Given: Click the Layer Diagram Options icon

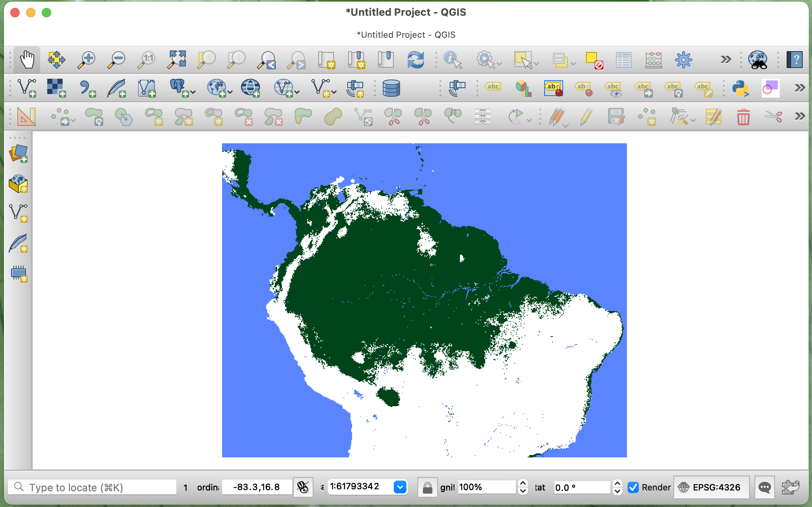Looking at the screenshot, I should (523, 87).
